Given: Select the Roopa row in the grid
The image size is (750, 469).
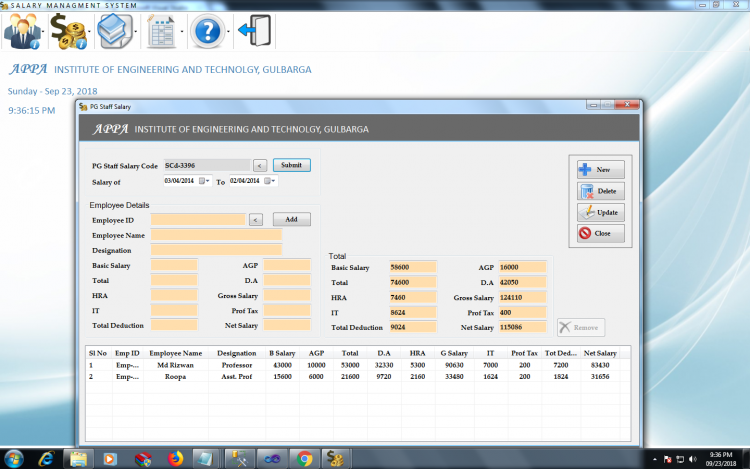Looking at the screenshot, I should click(175, 377).
